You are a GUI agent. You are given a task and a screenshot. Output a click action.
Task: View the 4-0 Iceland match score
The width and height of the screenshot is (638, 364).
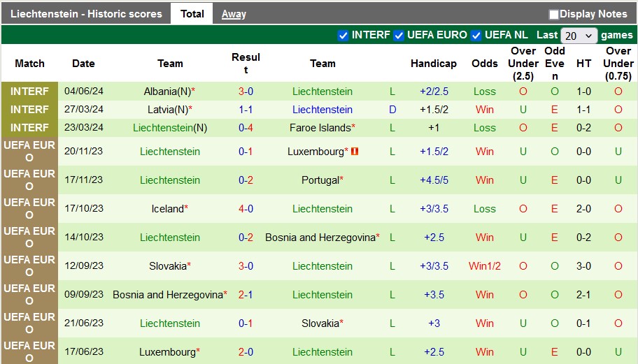246,209
